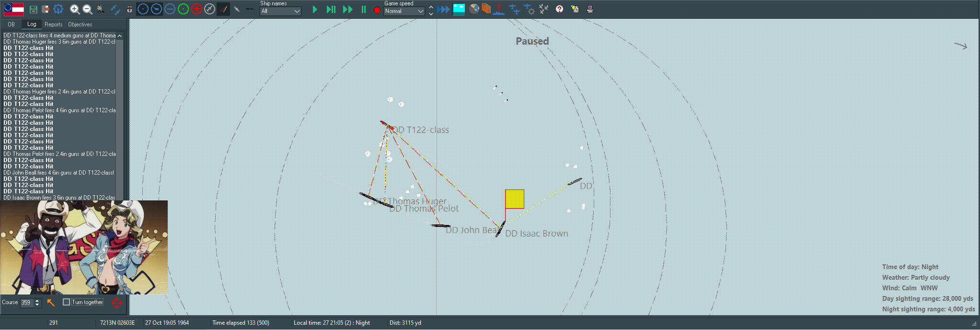This screenshot has width=980, height=330.
Task: Select the DD Isaac Brown ship
Action: [x=500, y=229]
